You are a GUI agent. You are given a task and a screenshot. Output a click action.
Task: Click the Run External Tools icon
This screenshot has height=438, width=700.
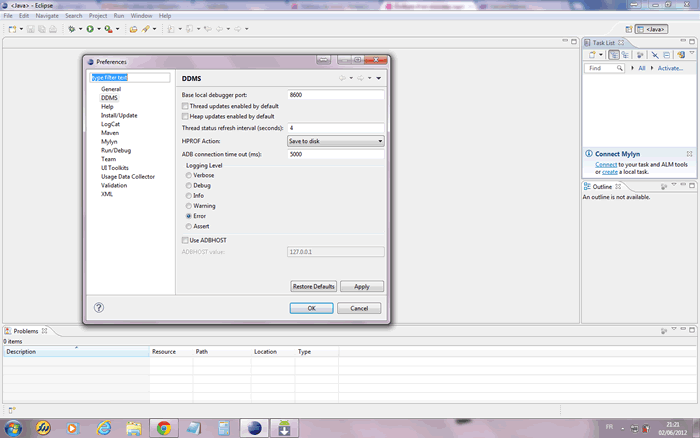108,29
